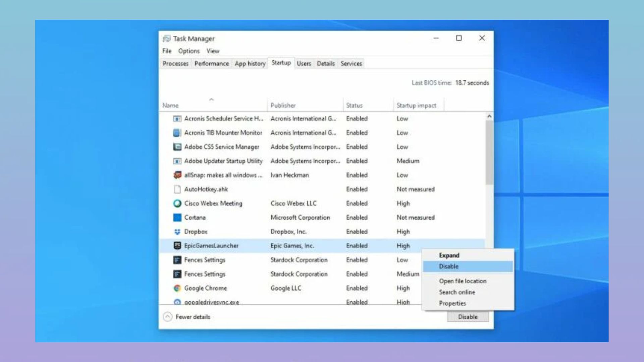Sort by the Name column header

click(170, 105)
